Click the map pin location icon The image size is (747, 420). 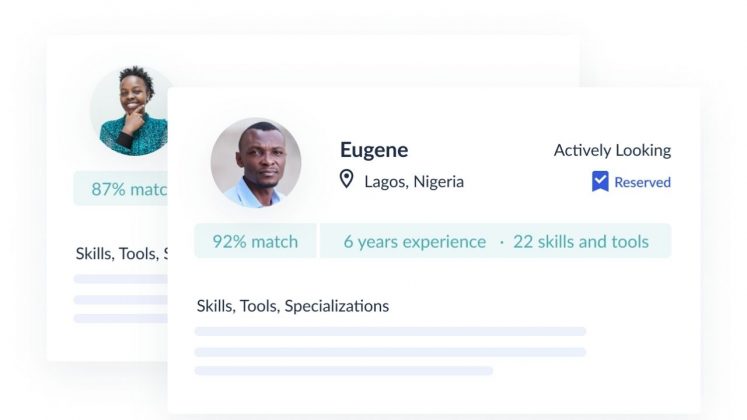point(346,180)
